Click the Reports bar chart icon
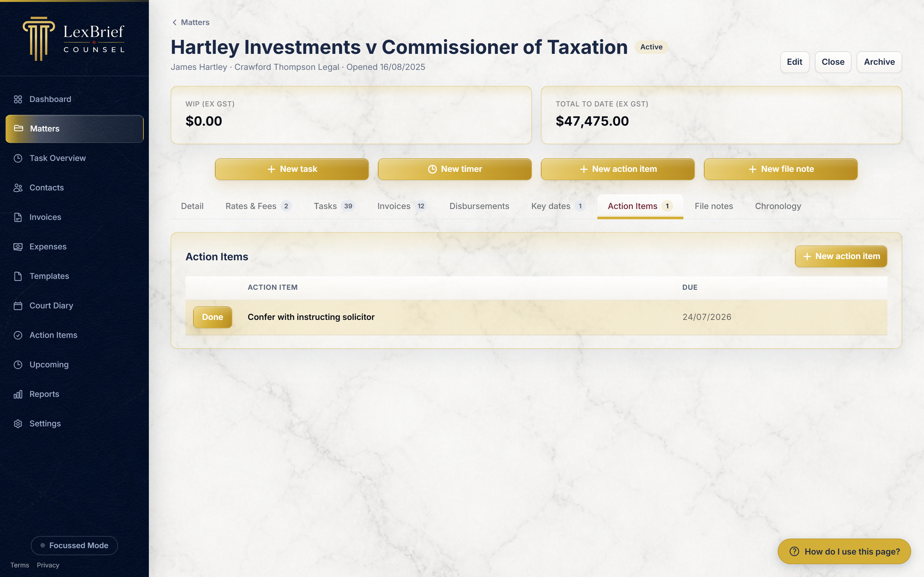 [x=18, y=394]
